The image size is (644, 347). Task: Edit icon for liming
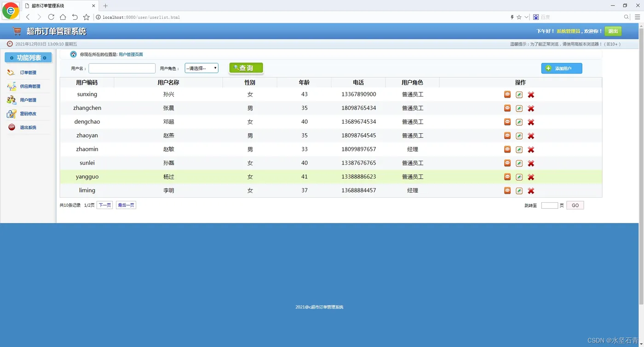pos(519,191)
